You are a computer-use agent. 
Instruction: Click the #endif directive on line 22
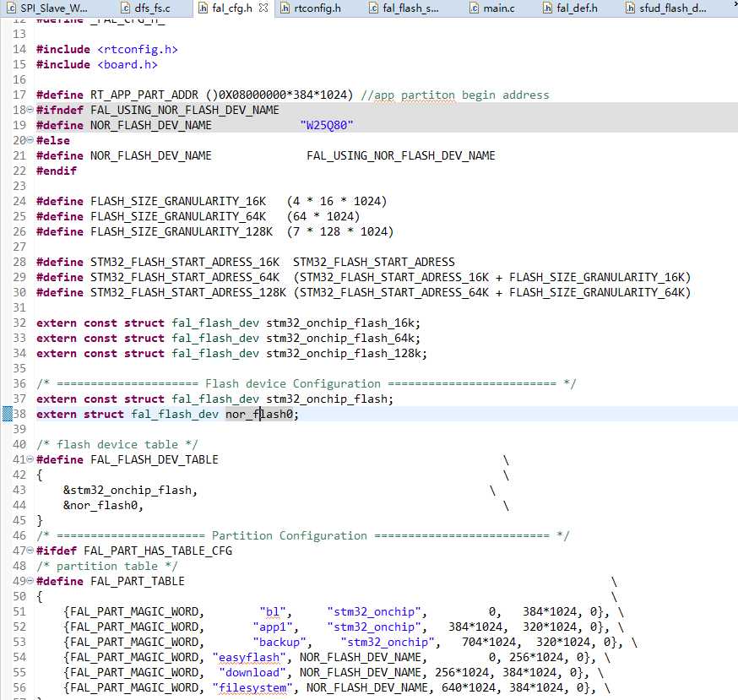[x=57, y=171]
